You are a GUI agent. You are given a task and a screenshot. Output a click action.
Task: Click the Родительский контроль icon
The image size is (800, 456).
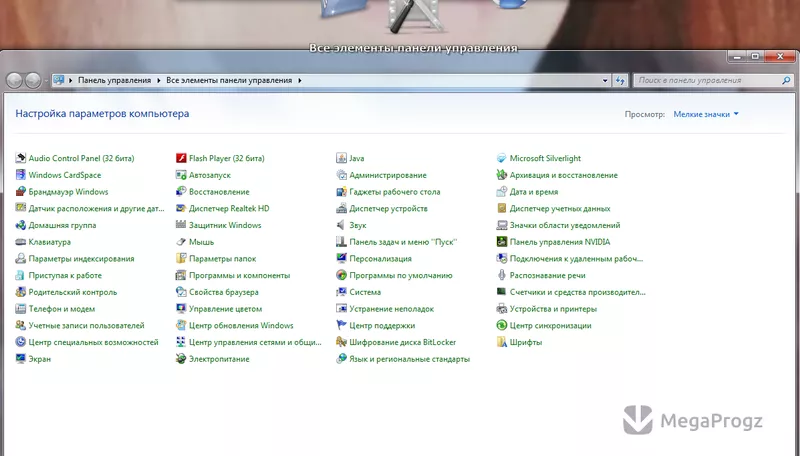pyautogui.click(x=20, y=292)
